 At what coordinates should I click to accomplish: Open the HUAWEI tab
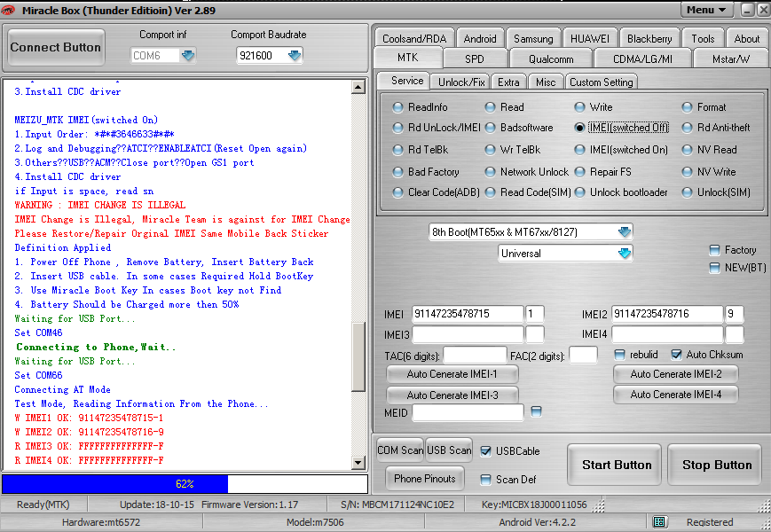589,38
